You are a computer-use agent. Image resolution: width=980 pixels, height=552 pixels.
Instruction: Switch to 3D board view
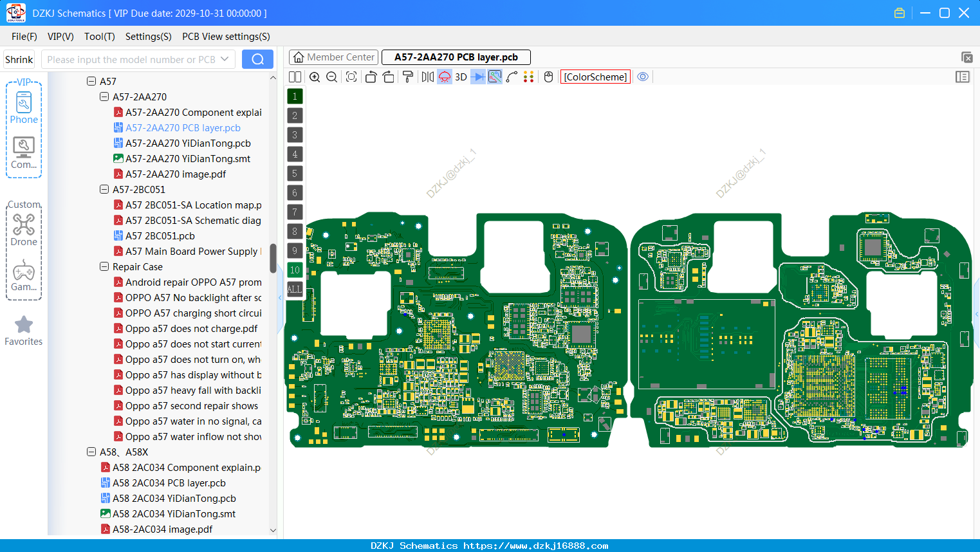pos(461,77)
